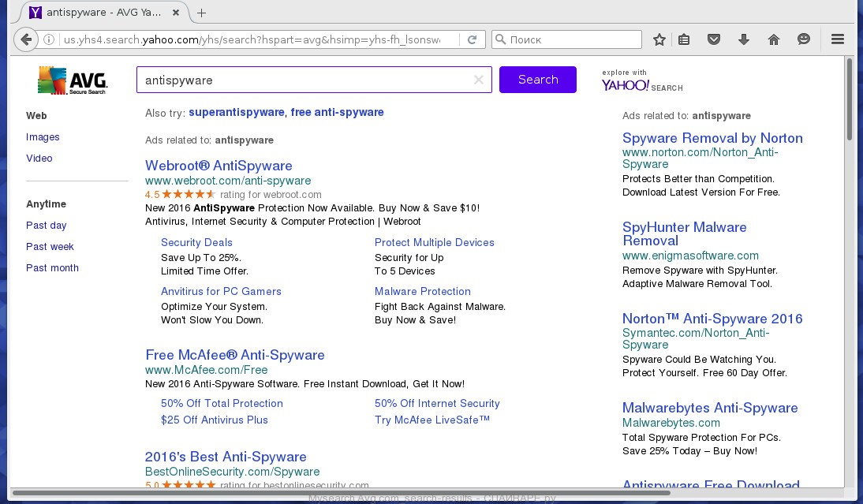Viewport: 863px width, 504px height.
Task: Click the horizontal page scrollbar thumb
Action: point(342,492)
